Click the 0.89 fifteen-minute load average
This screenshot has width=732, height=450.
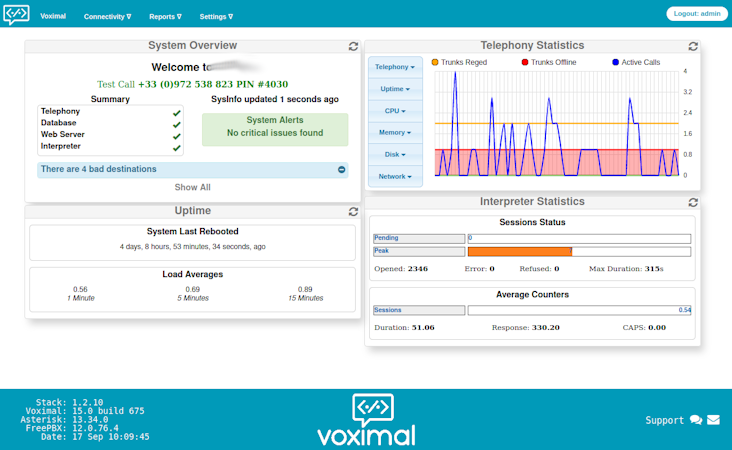coord(305,289)
